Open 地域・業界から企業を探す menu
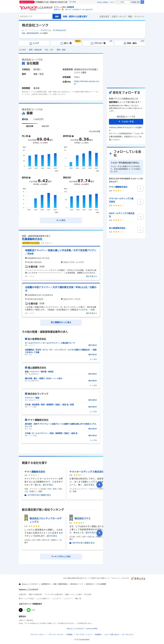The width and height of the screenshot is (164, 644). 75,17
